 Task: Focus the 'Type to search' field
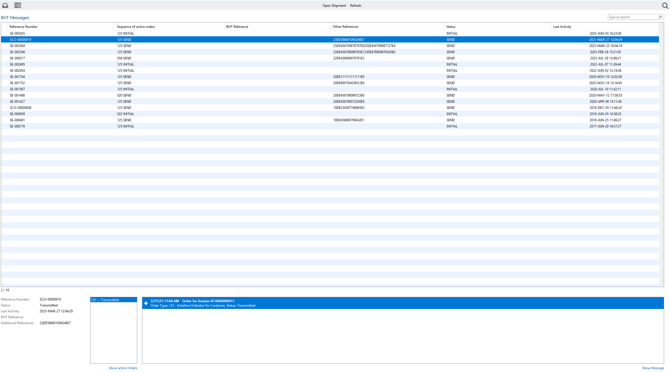tap(632, 17)
